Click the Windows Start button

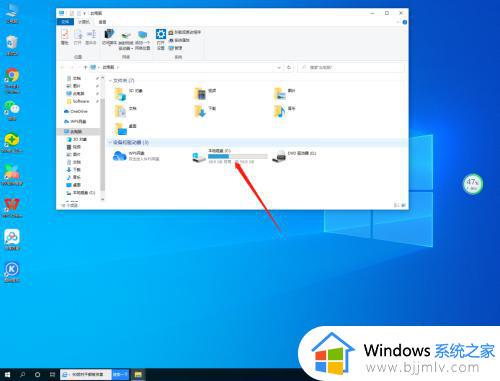tap(7, 375)
